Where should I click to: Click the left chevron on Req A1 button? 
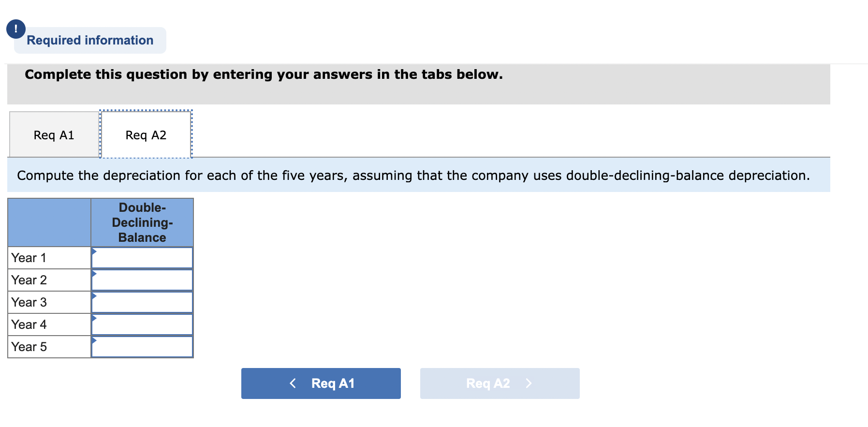coord(293,383)
